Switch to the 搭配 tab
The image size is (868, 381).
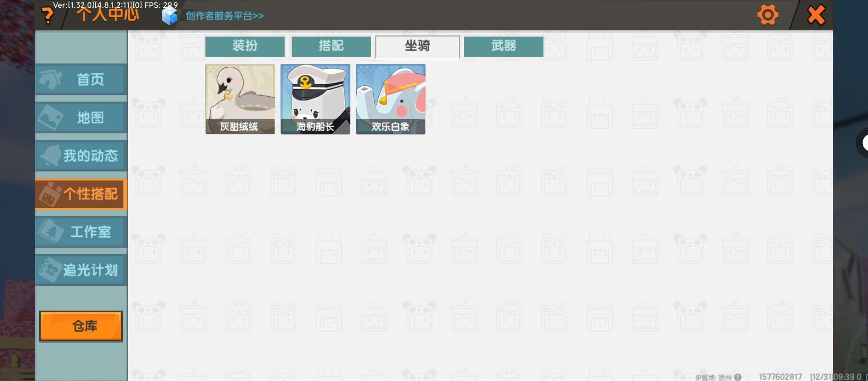point(331,46)
